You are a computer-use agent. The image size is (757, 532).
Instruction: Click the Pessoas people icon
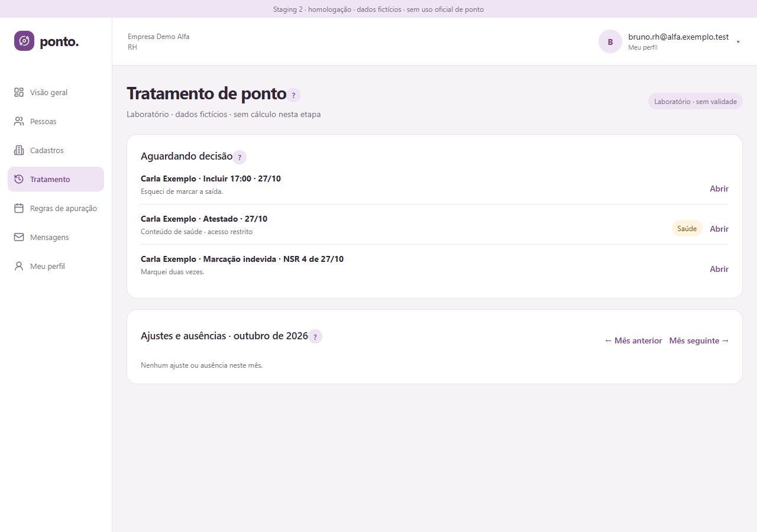tap(19, 121)
